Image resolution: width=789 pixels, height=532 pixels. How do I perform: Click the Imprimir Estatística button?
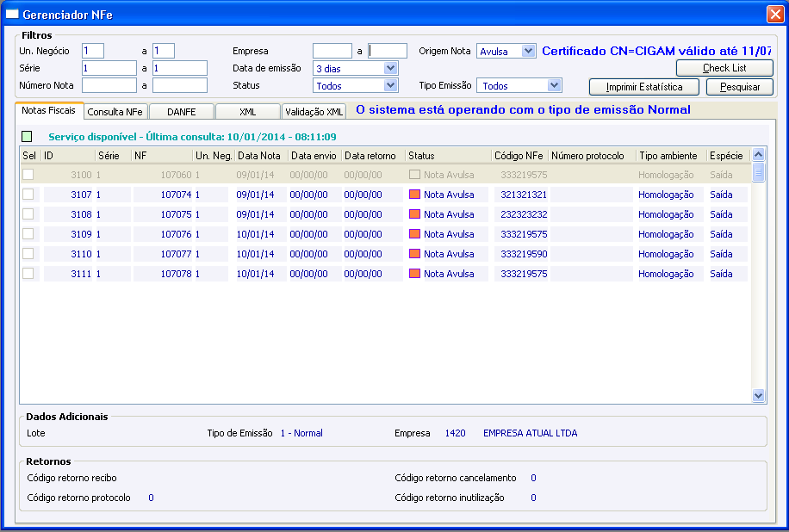click(x=644, y=87)
